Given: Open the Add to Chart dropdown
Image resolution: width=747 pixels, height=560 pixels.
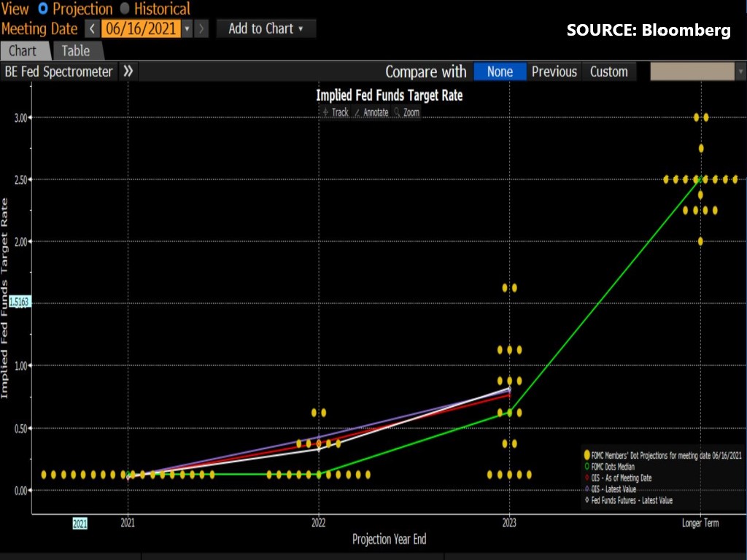Looking at the screenshot, I should click(266, 28).
